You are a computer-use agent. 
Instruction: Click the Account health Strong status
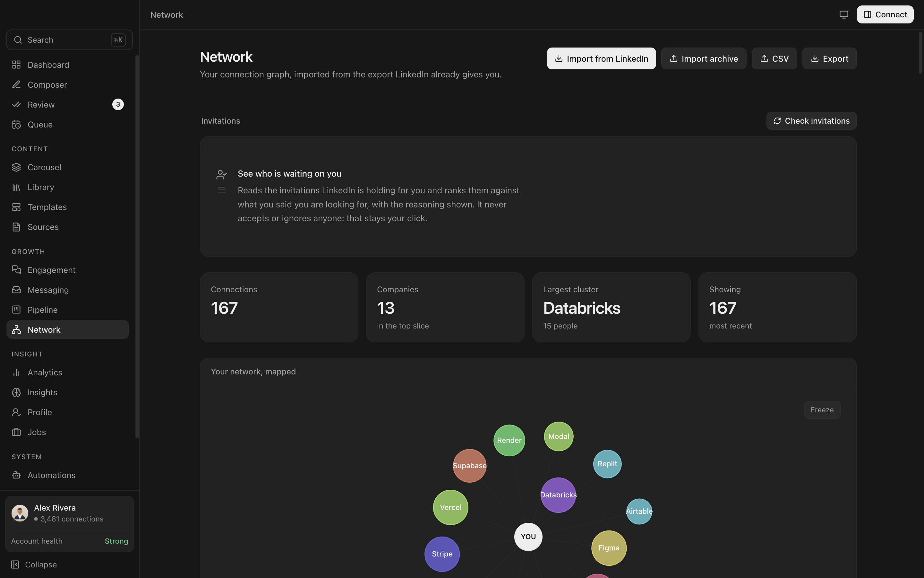point(116,541)
